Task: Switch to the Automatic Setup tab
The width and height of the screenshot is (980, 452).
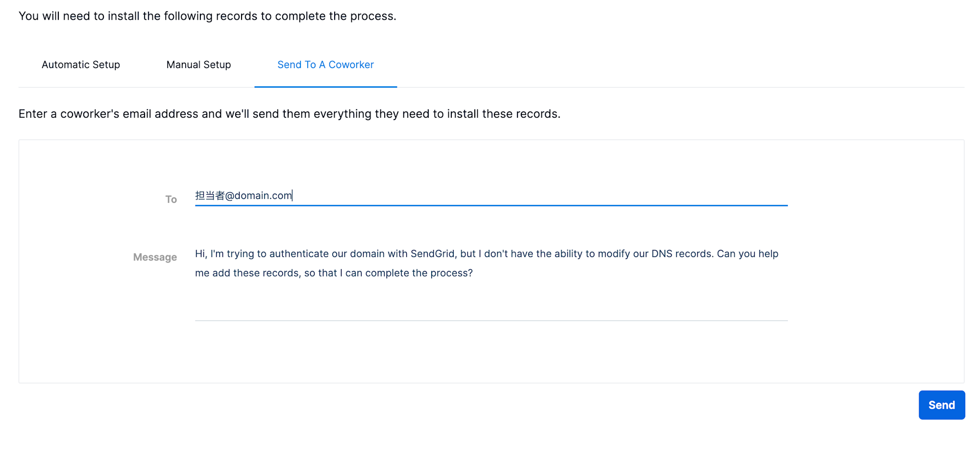Action: (x=81, y=65)
